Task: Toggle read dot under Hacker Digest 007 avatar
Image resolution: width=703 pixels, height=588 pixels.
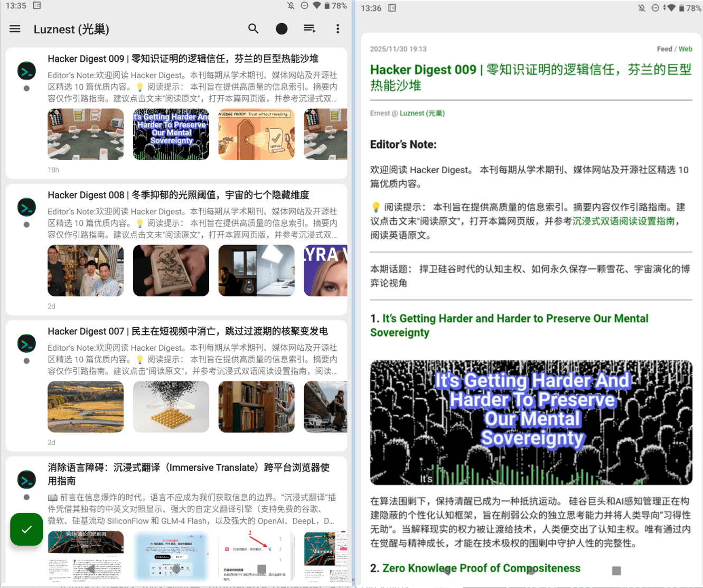Action: (26, 361)
